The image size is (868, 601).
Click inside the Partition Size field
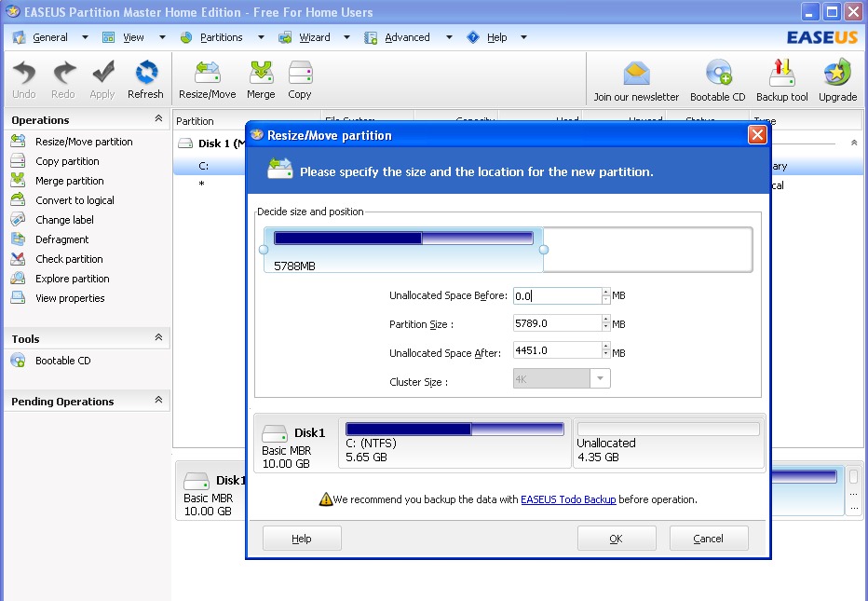point(556,323)
